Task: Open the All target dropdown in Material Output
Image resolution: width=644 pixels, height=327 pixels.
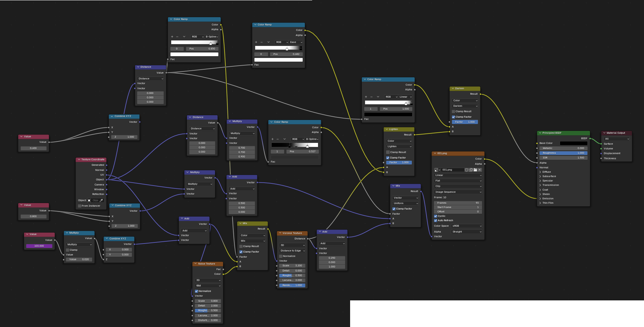Action: (x=617, y=139)
